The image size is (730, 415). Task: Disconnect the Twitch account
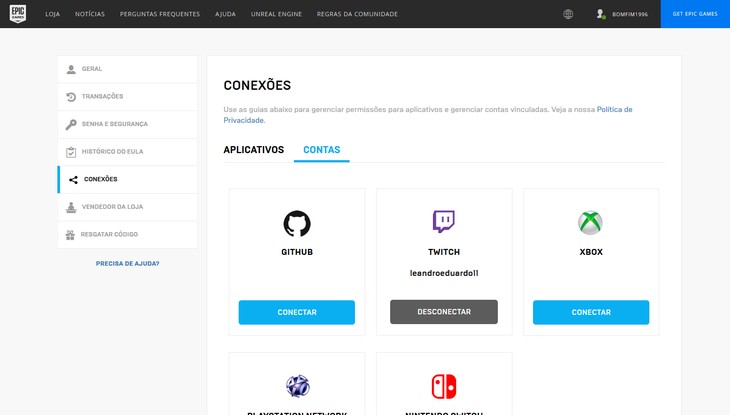444,312
